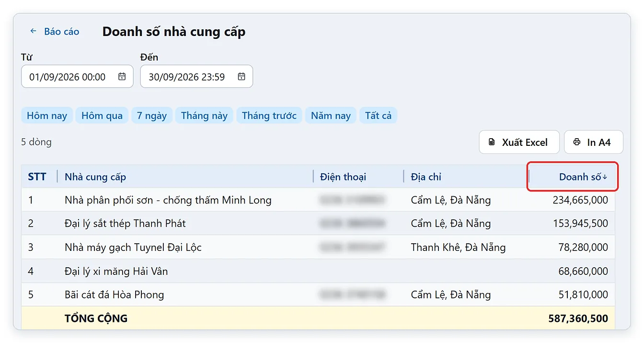Print the report with In A4
This screenshot has width=644, height=343.
[594, 142]
